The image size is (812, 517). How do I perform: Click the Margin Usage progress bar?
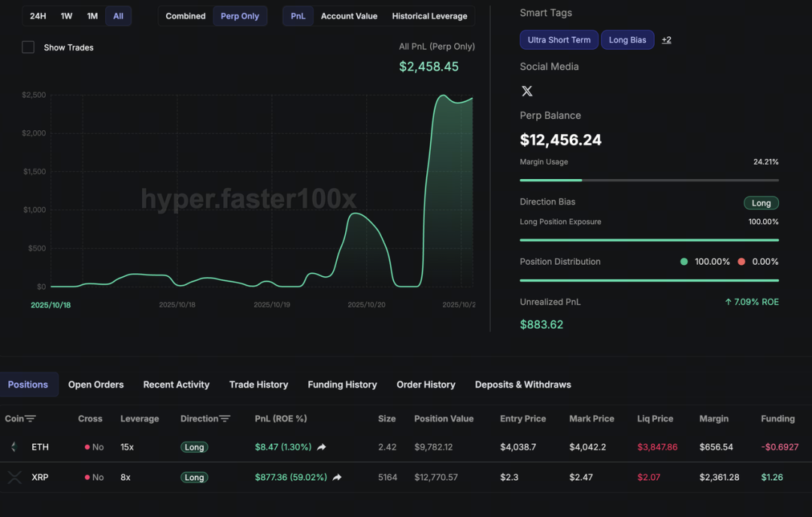coord(649,181)
